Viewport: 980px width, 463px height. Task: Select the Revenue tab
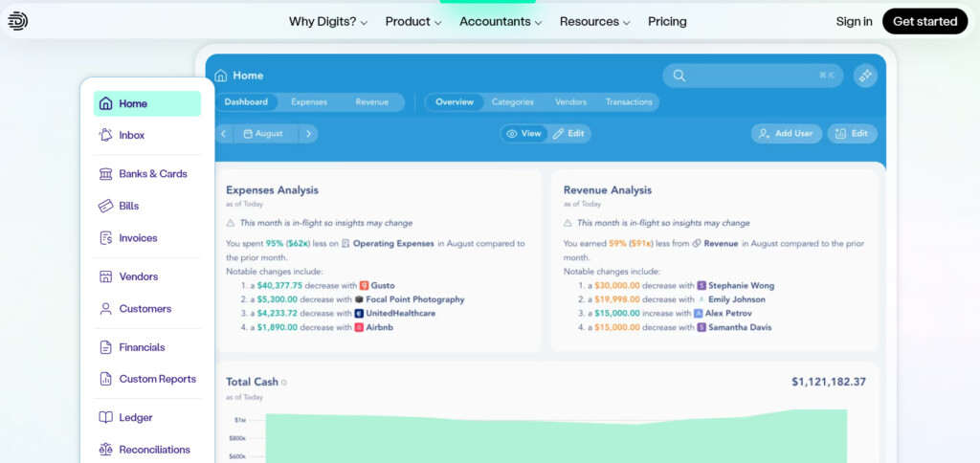click(x=372, y=101)
